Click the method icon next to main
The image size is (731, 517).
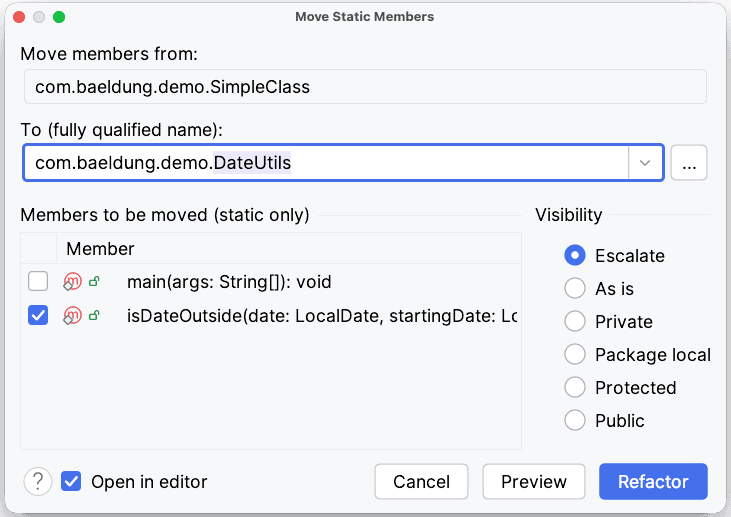(72, 282)
